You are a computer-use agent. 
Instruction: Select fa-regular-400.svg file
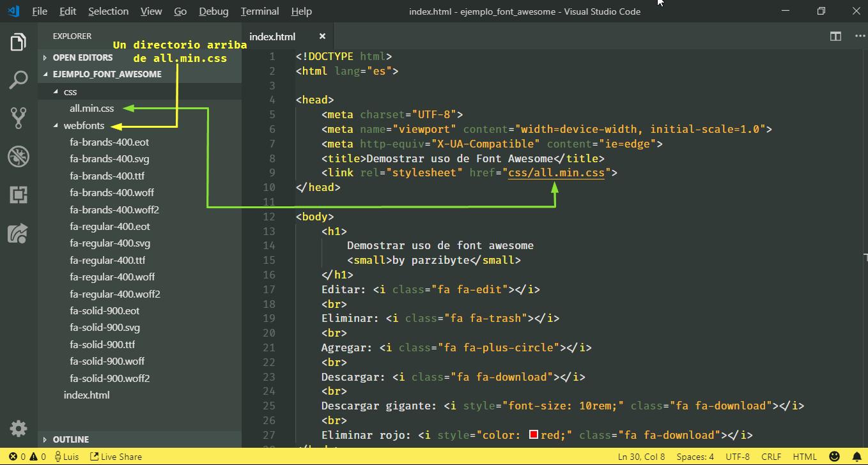pos(110,243)
